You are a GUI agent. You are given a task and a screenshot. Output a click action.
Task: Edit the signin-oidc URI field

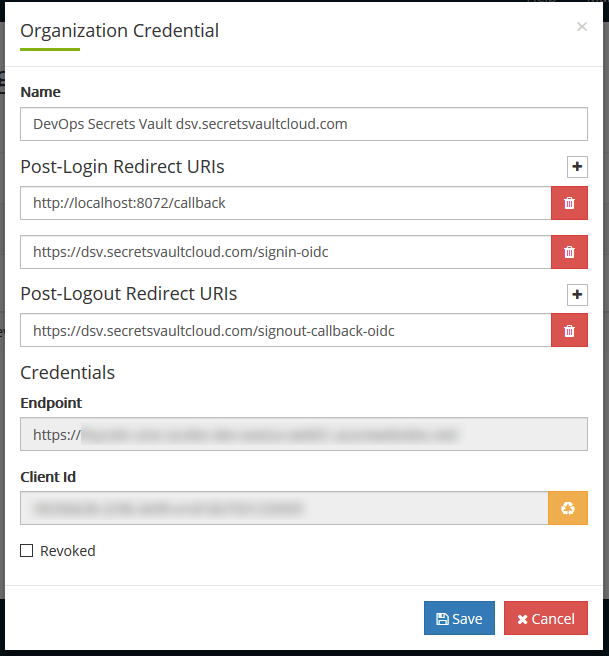285,252
